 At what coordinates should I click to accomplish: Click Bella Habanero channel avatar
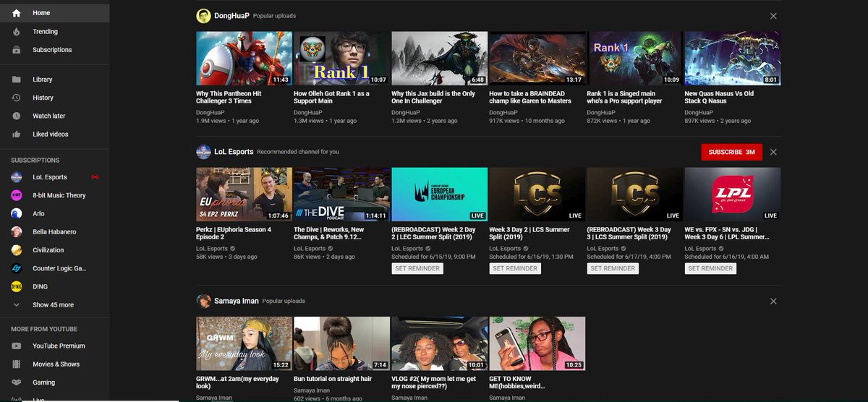click(17, 231)
